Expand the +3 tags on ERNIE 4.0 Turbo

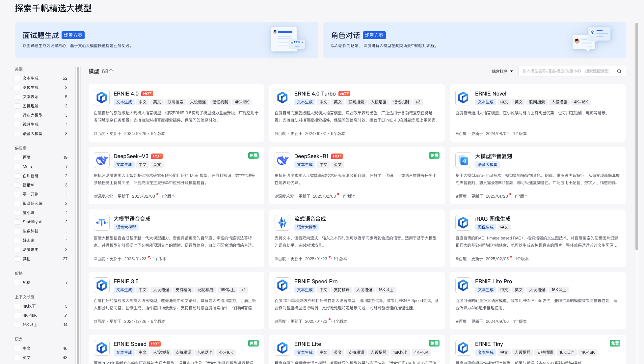[x=418, y=102]
